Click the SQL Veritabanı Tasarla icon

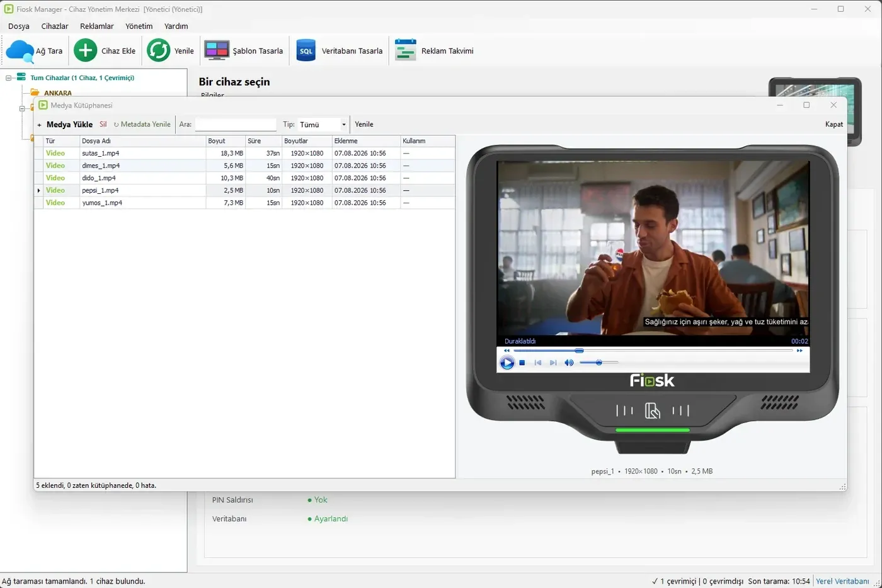(x=306, y=51)
